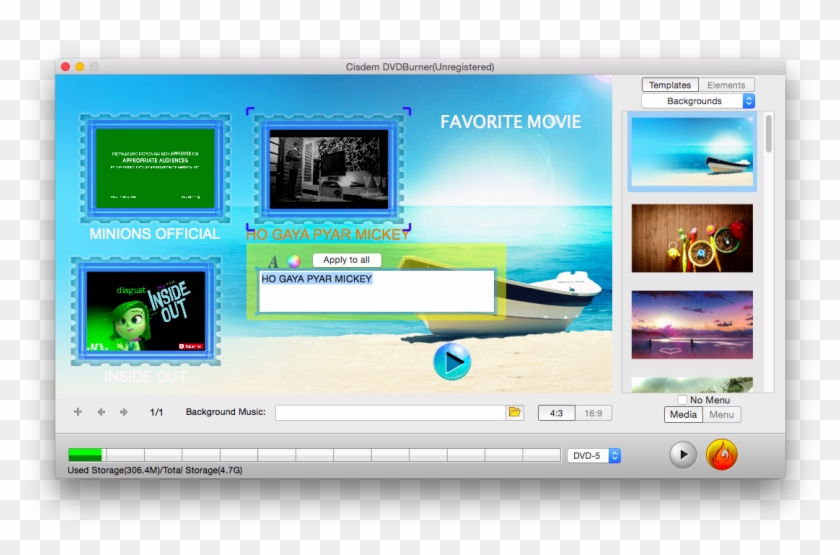Click the INSIDE OUT caption
840x555 pixels.
tap(145, 377)
